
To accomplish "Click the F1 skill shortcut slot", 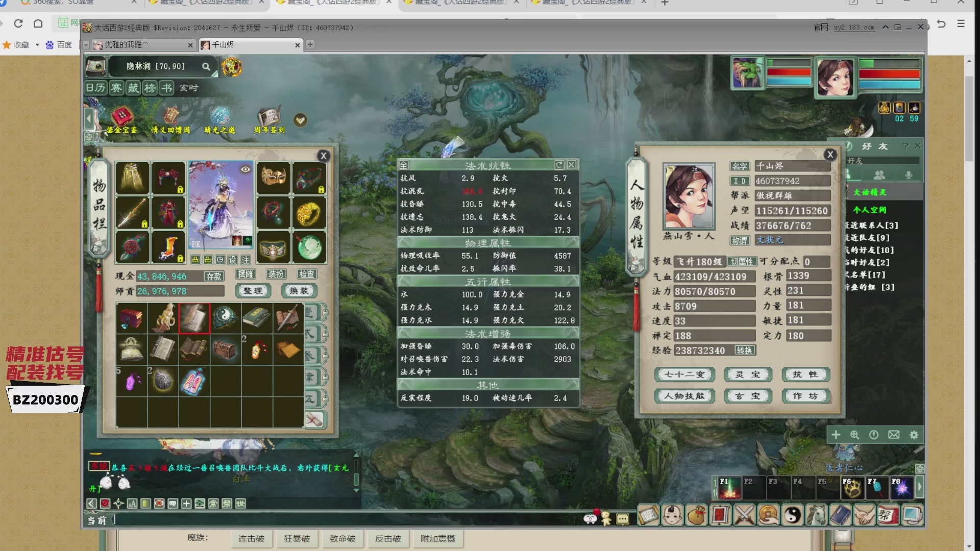I will 729,488.
